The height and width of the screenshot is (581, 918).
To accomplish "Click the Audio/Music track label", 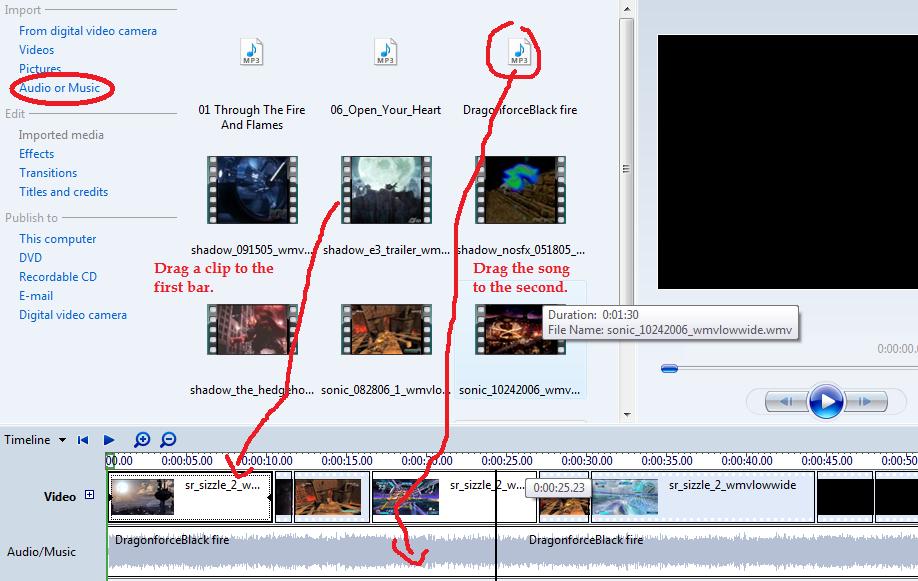I will coord(42,552).
